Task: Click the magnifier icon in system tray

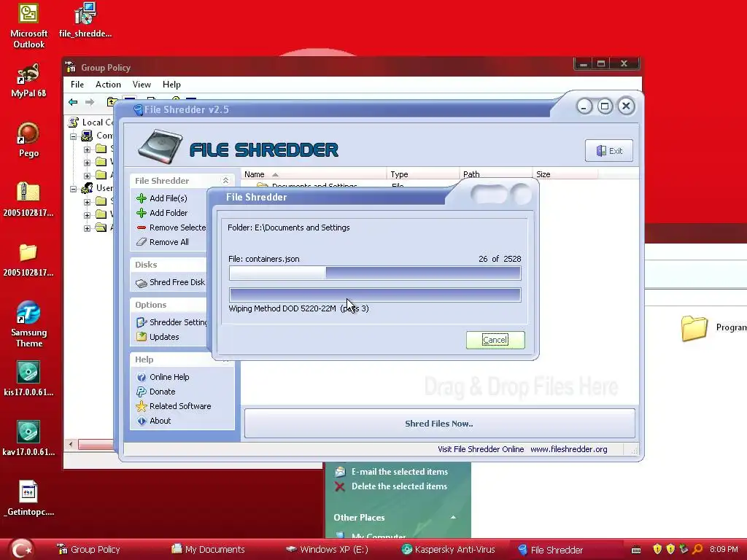Action: (x=697, y=549)
